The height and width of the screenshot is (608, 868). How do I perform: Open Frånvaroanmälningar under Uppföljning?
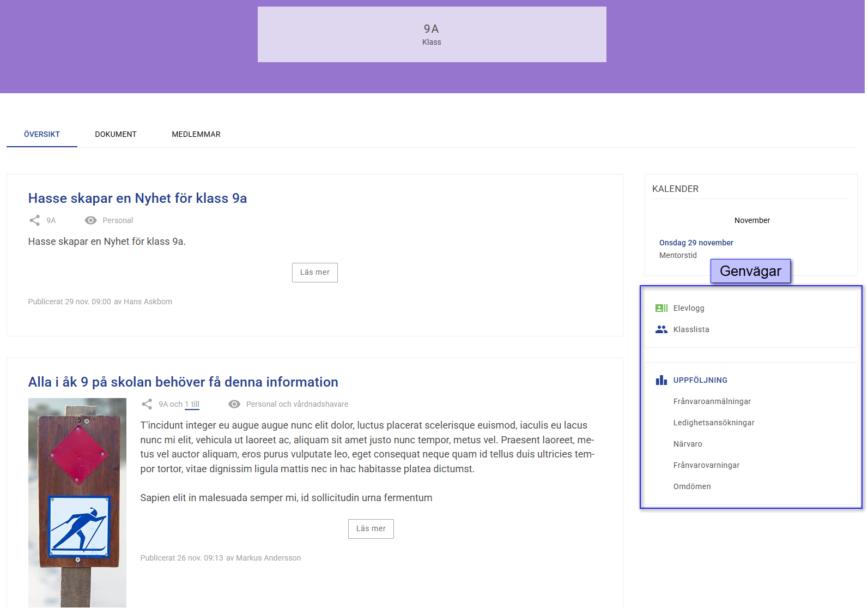[x=712, y=401]
